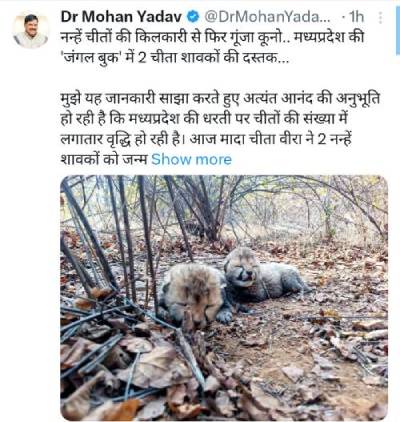400x422 pixels.
Task: Click the text "शावकों को जन्म"
Action: pos(104,160)
